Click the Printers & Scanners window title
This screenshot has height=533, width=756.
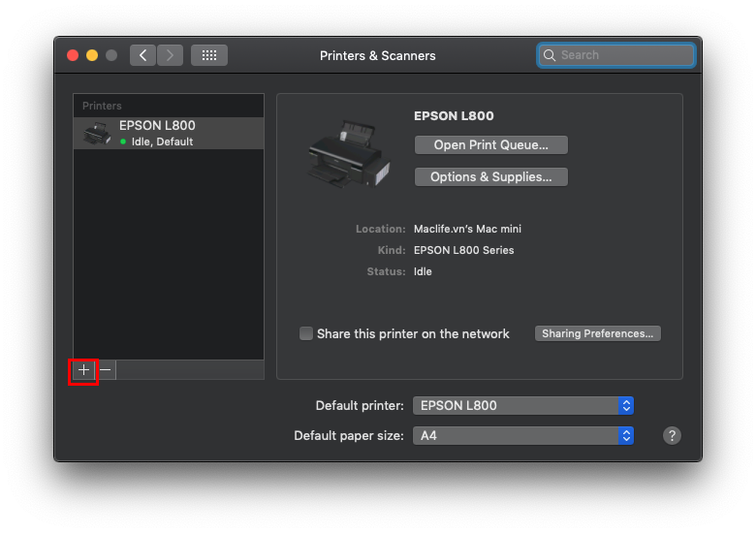[x=378, y=55]
